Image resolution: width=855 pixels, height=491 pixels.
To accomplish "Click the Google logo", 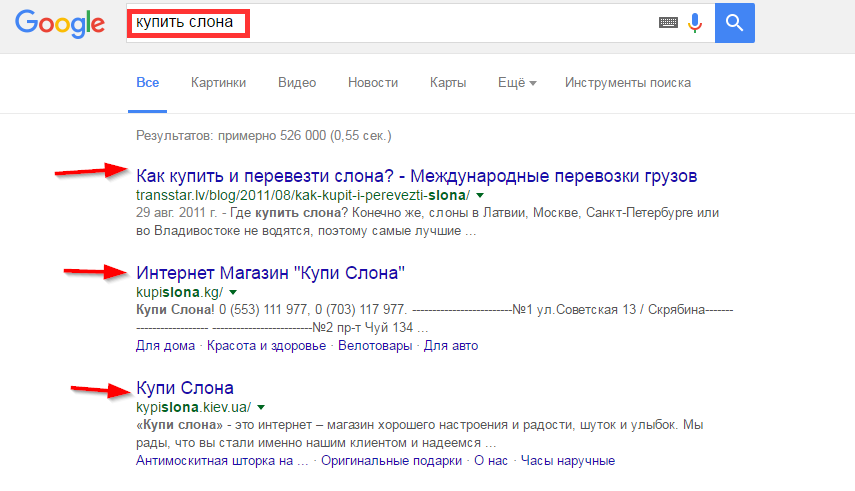I will tap(60, 24).
